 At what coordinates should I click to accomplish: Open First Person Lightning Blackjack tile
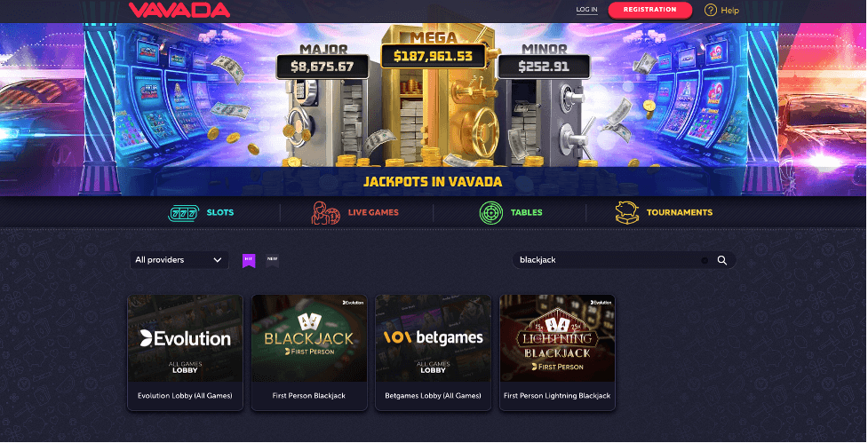[557, 352]
